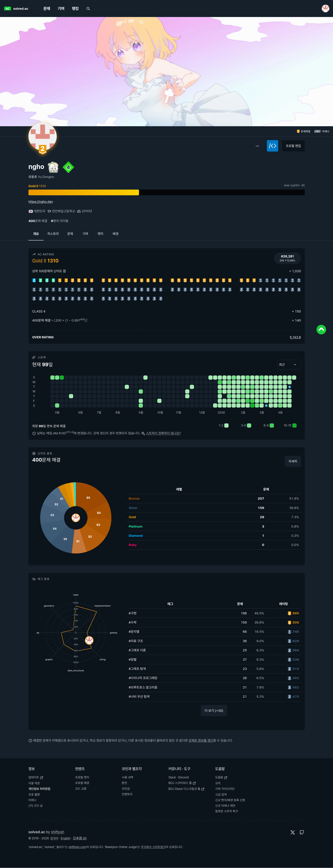Click the Gold II rating progress bar
This screenshot has height=868, width=333.
point(166,192)
